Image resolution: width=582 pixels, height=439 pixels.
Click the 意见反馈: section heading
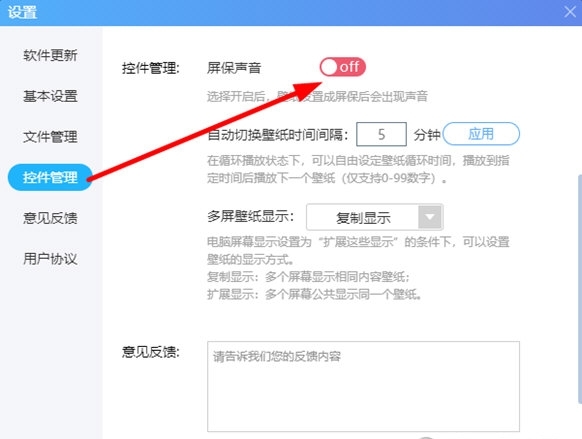click(x=151, y=352)
